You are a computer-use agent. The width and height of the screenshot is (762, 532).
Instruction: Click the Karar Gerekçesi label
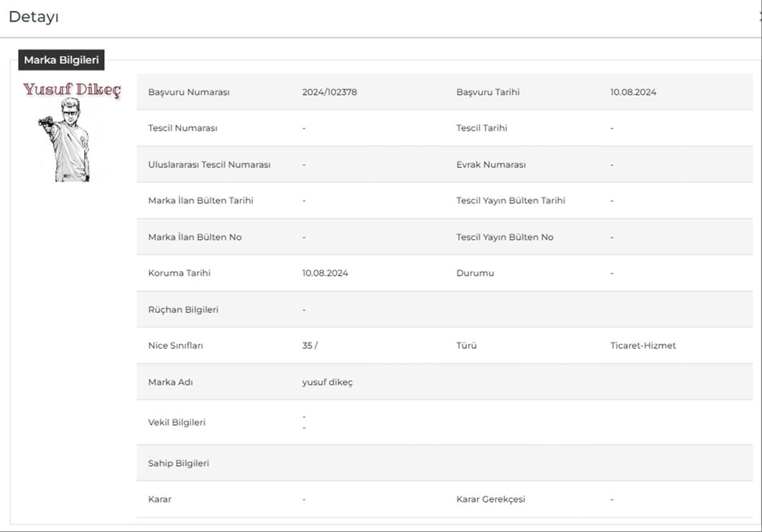490,499
